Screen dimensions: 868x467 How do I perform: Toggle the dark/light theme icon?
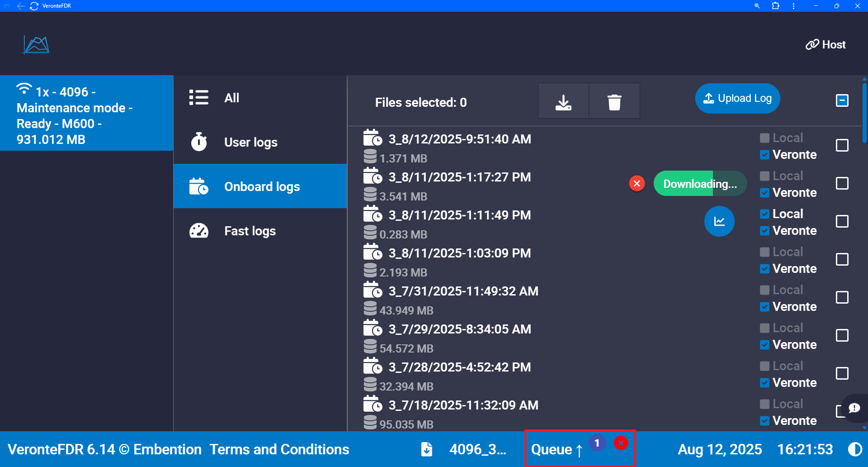click(854, 449)
